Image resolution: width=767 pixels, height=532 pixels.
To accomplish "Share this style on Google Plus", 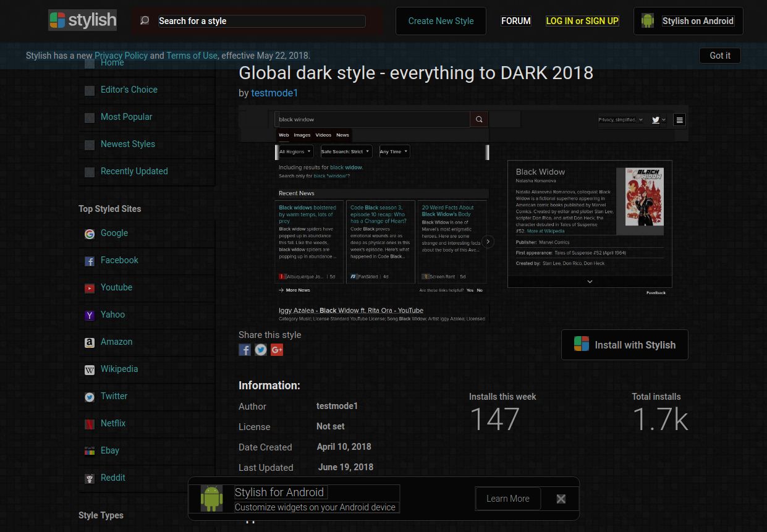I will tap(277, 350).
